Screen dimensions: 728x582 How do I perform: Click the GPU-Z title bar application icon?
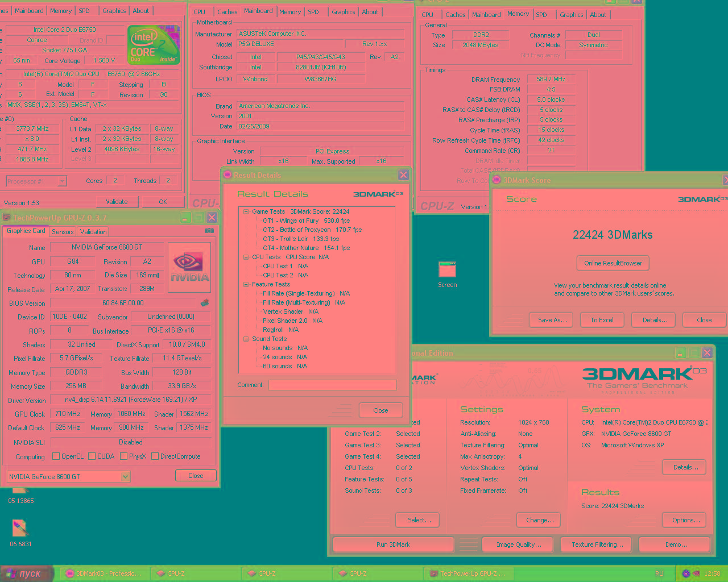tap(6, 218)
